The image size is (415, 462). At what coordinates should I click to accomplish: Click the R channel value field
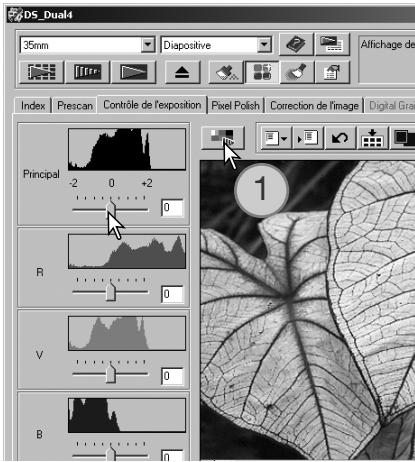point(172,294)
